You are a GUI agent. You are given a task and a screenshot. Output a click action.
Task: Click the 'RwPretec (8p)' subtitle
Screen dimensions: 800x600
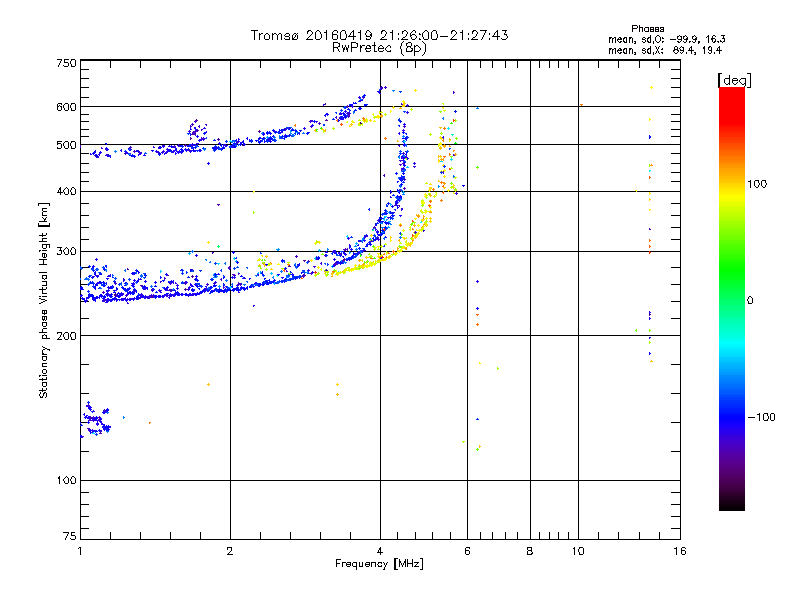[x=379, y=48]
